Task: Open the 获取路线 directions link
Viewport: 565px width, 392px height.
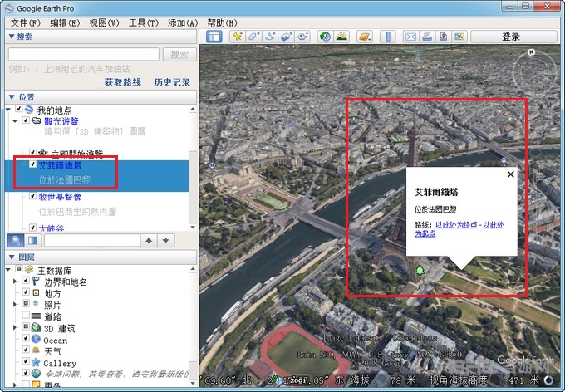Action: click(123, 82)
